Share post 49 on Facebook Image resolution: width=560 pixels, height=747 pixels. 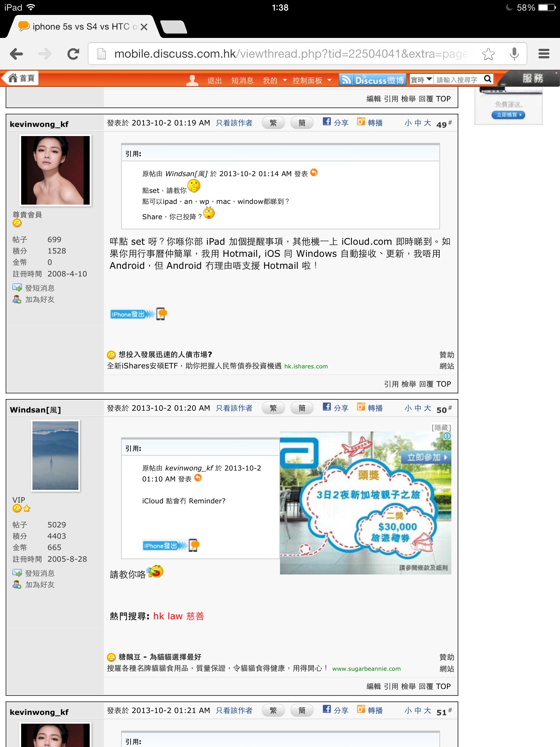point(335,123)
